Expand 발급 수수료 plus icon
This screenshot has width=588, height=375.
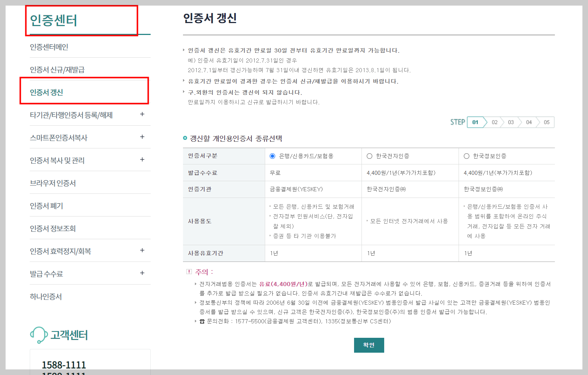pyautogui.click(x=142, y=273)
